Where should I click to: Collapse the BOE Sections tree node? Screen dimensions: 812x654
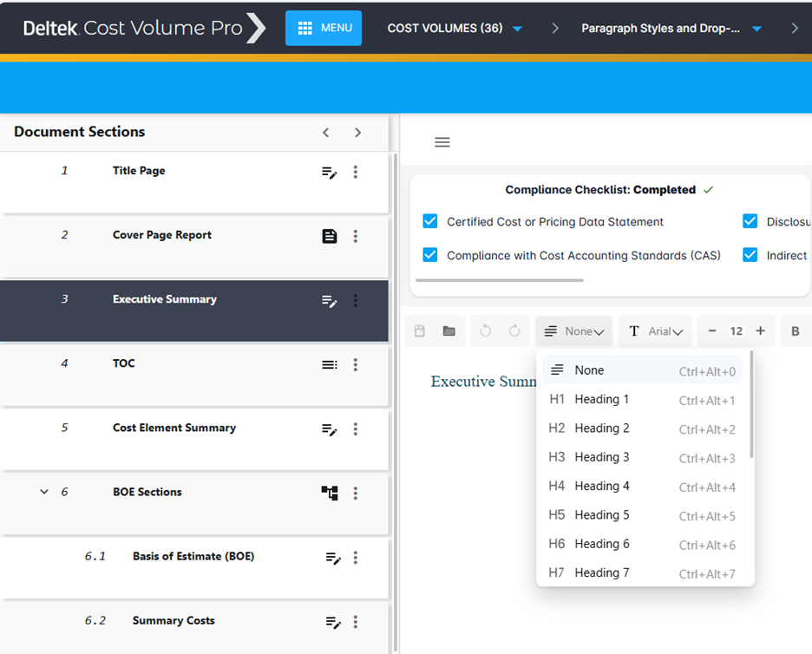coord(44,492)
